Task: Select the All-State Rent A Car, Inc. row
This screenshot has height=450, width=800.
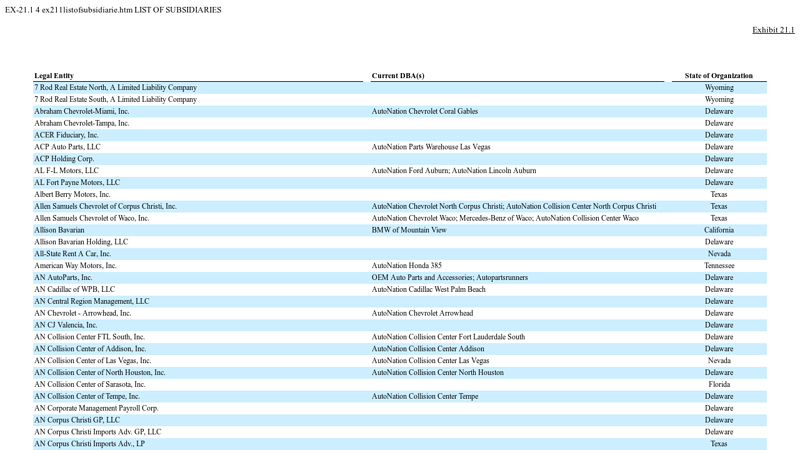Action: [x=73, y=254]
